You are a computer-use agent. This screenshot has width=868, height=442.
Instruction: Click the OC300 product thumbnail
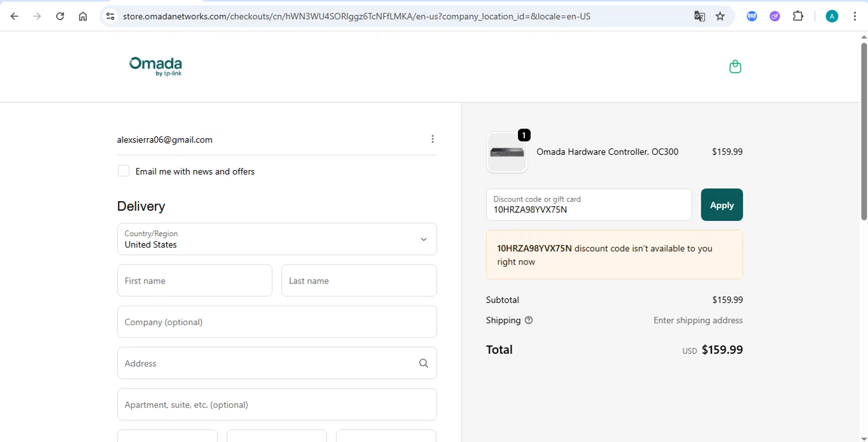[x=507, y=152]
